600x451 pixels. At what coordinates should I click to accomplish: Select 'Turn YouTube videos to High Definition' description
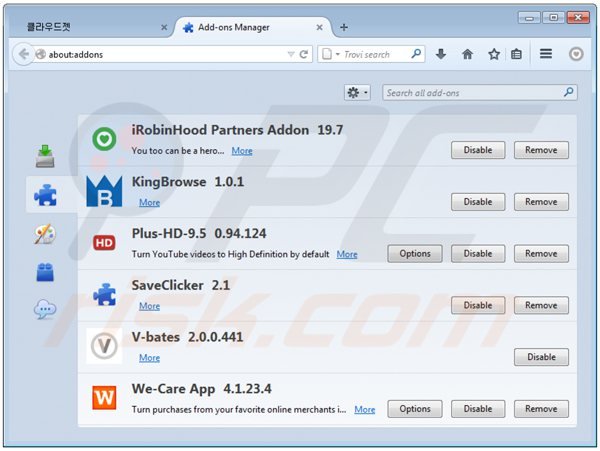pyautogui.click(x=230, y=254)
